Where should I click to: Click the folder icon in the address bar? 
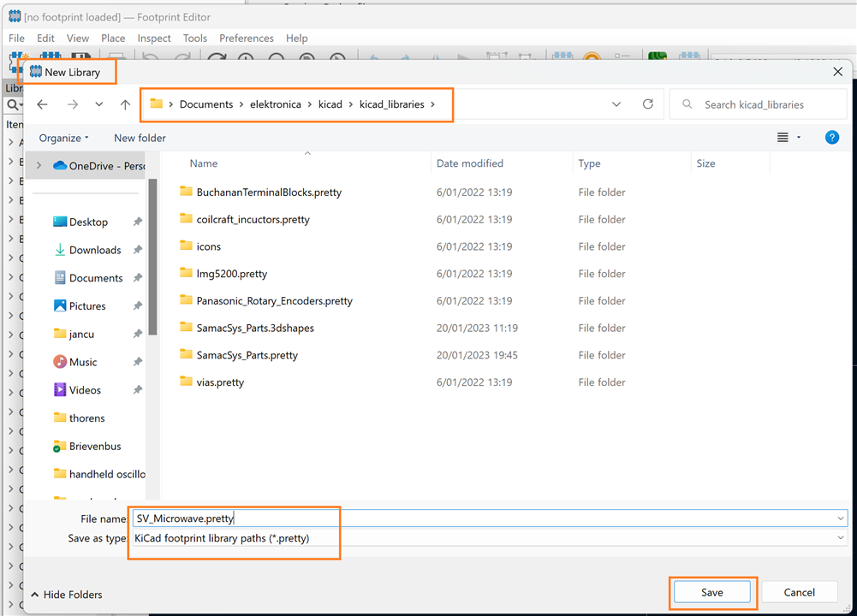(157, 104)
